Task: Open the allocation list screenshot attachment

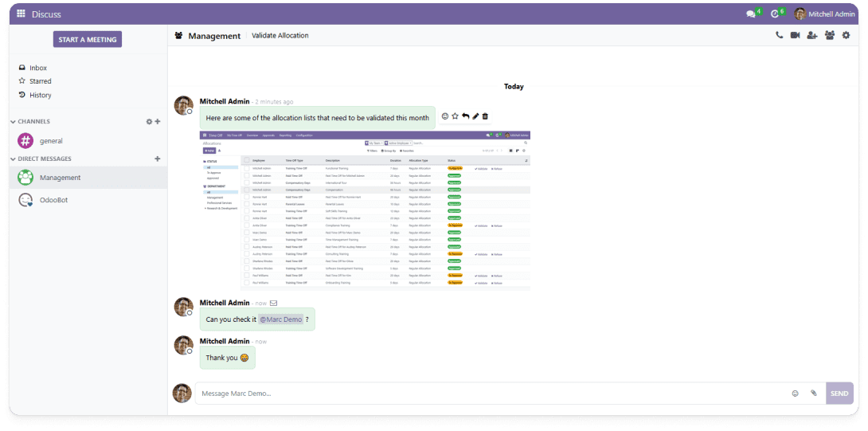Action: (x=365, y=210)
